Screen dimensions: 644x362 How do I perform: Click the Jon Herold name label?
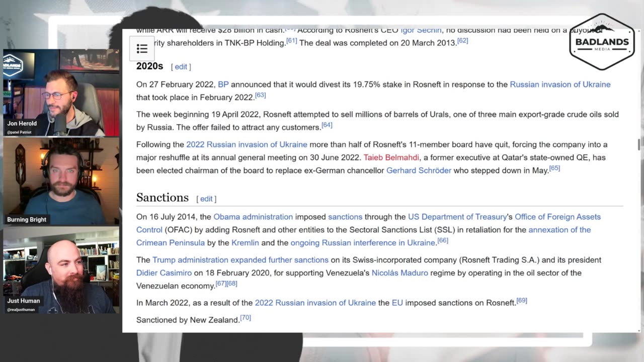(22, 124)
